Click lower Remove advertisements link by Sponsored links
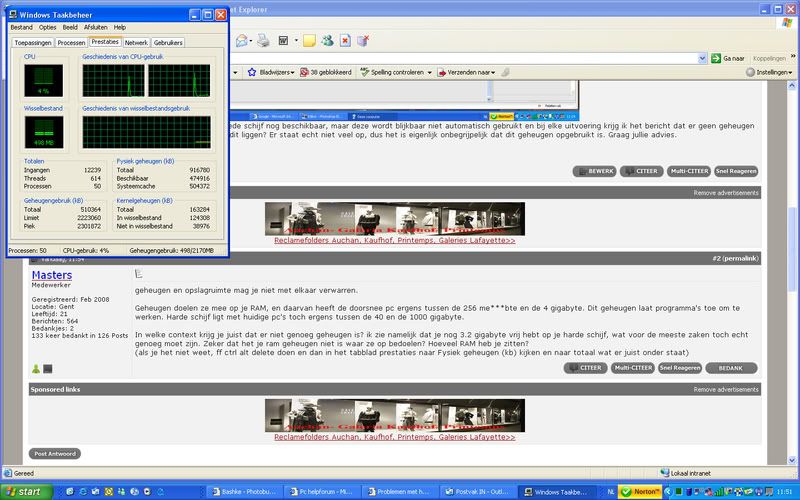Screen dimensions: 800x500 click(x=726, y=389)
